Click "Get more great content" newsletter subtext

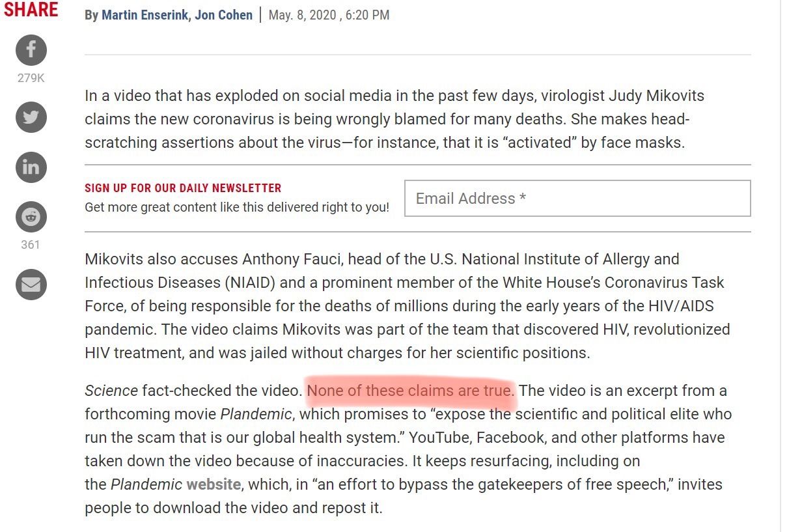pyautogui.click(x=237, y=208)
